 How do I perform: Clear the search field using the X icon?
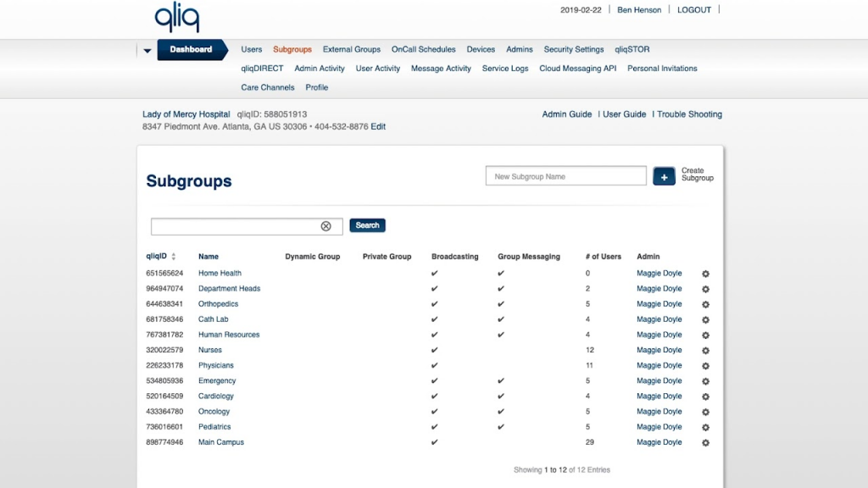[327, 225]
